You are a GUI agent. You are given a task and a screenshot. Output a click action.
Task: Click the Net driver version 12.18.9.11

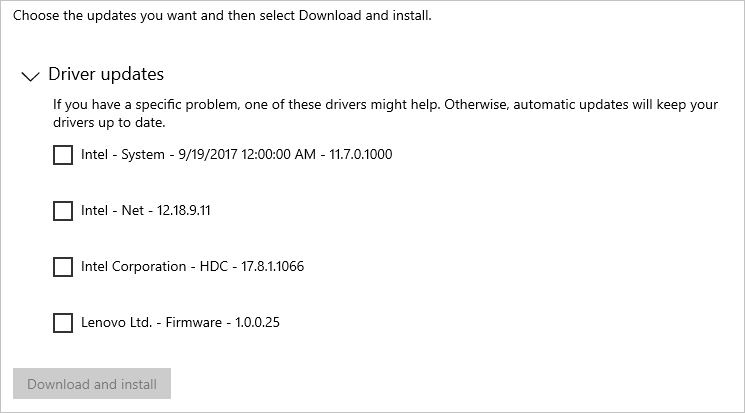[183, 211]
